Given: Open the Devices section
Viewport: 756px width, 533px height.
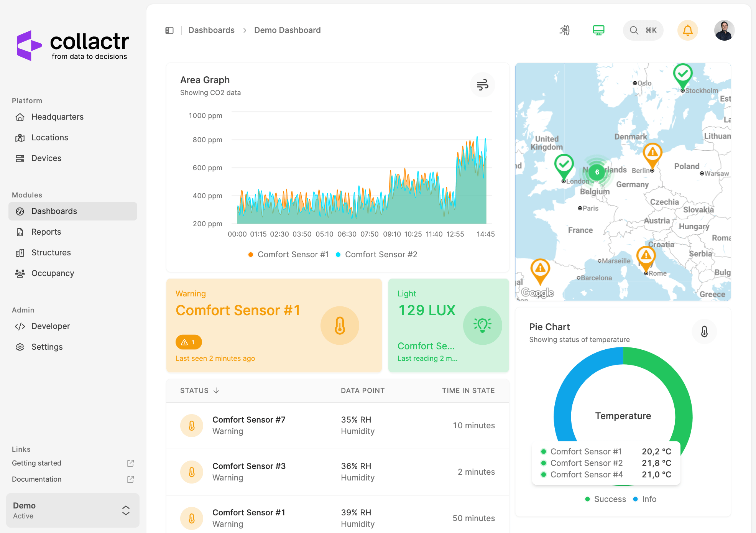Looking at the screenshot, I should [x=46, y=158].
